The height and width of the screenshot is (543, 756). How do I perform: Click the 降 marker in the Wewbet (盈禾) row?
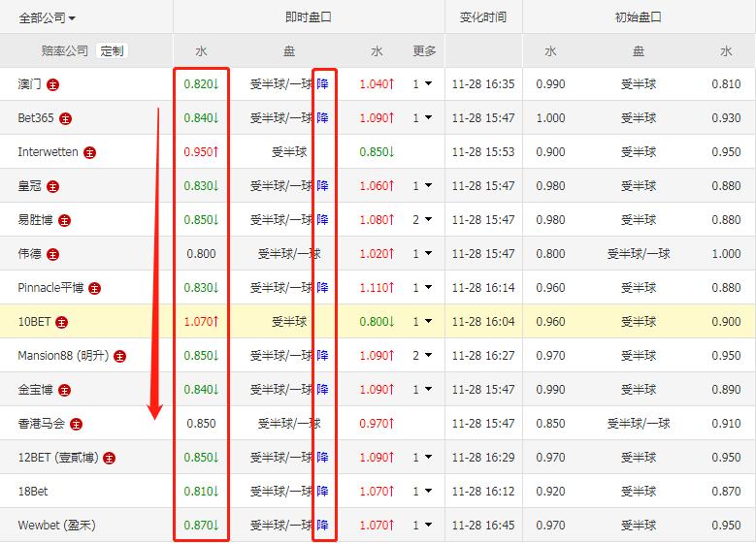pos(322,526)
